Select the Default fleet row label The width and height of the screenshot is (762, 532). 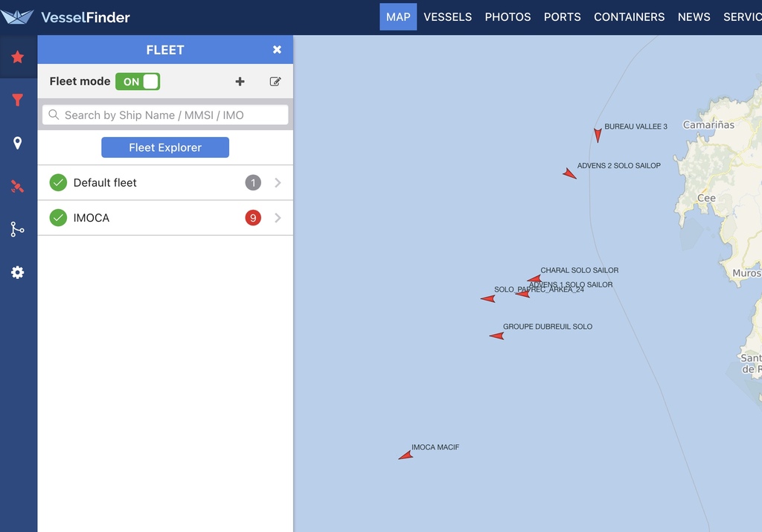point(105,183)
